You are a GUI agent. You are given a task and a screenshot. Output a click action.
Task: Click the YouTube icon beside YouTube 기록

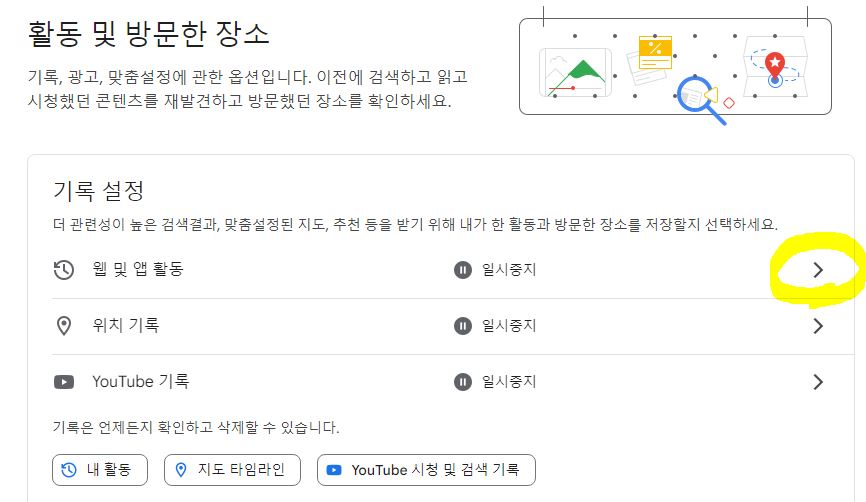(x=64, y=382)
